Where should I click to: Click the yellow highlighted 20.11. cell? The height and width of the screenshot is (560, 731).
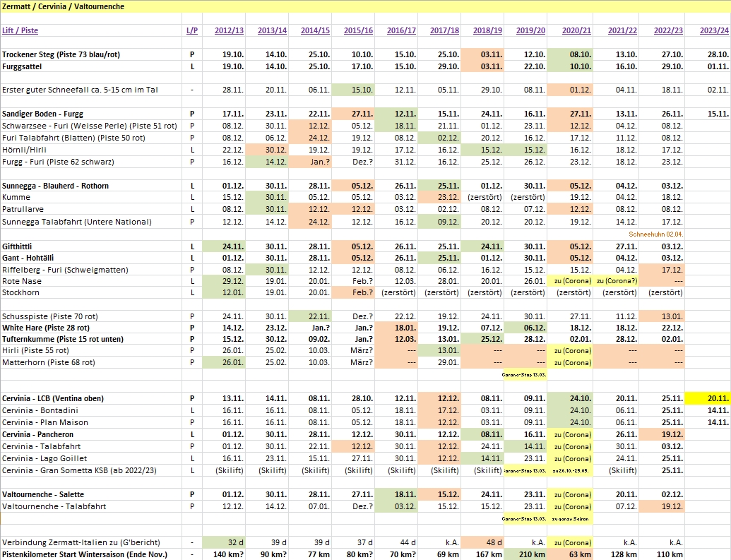click(708, 398)
